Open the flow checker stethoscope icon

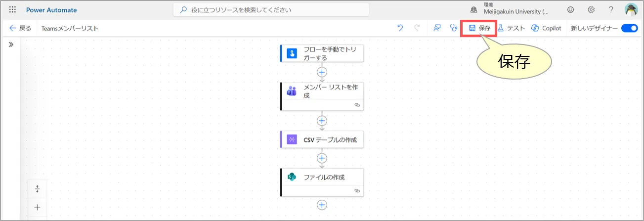pos(453,28)
